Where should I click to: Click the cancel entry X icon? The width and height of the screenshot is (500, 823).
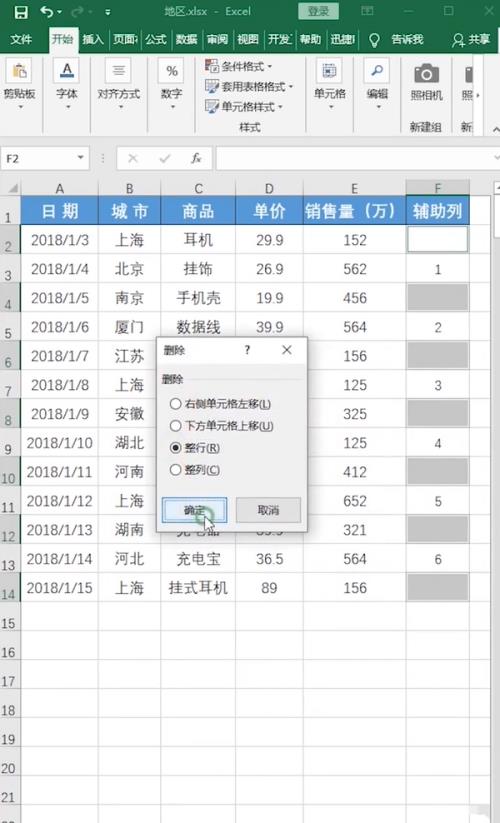point(133,159)
